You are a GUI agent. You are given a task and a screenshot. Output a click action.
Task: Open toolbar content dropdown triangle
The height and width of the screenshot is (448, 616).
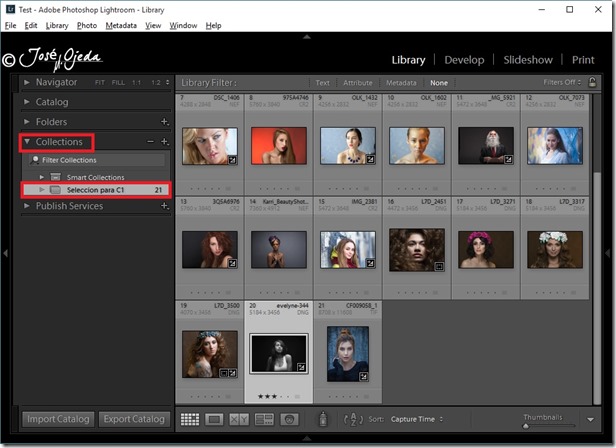pyautogui.click(x=590, y=420)
